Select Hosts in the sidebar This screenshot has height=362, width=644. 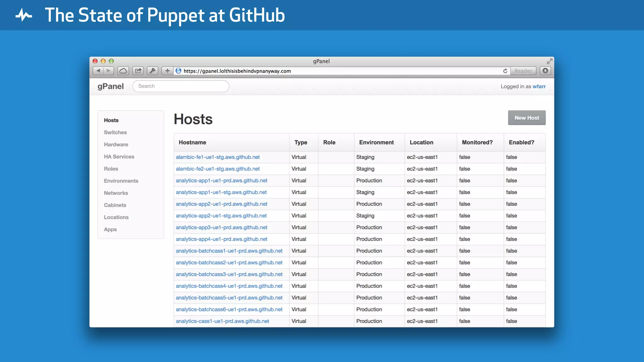(x=111, y=120)
